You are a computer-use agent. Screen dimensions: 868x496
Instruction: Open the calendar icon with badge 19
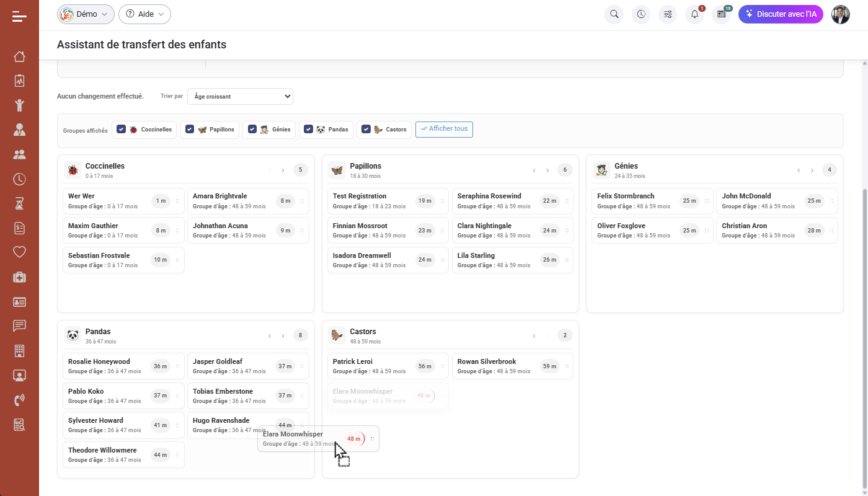[721, 14]
